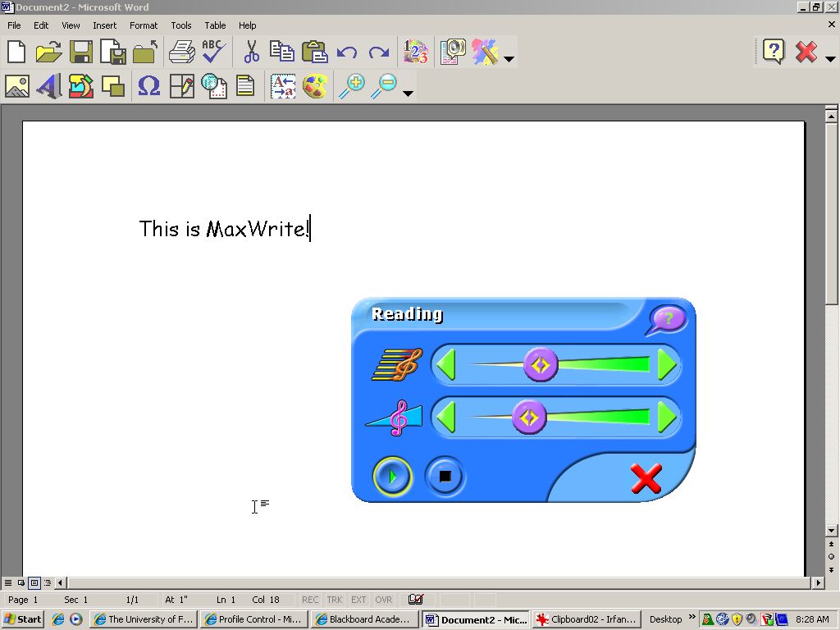Screen dimensions: 840x630
Task: Print the document
Action: [181, 52]
